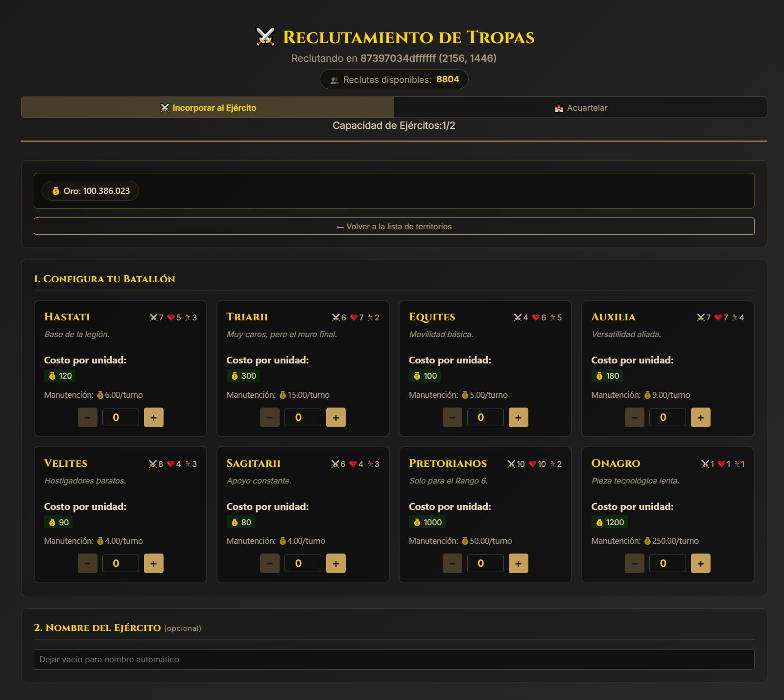Decrease Hastati count with minus button
784x700 pixels.
tap(88, 417)
